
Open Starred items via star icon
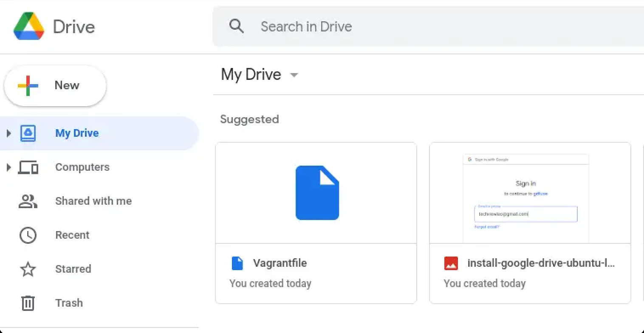pos(28,269)
